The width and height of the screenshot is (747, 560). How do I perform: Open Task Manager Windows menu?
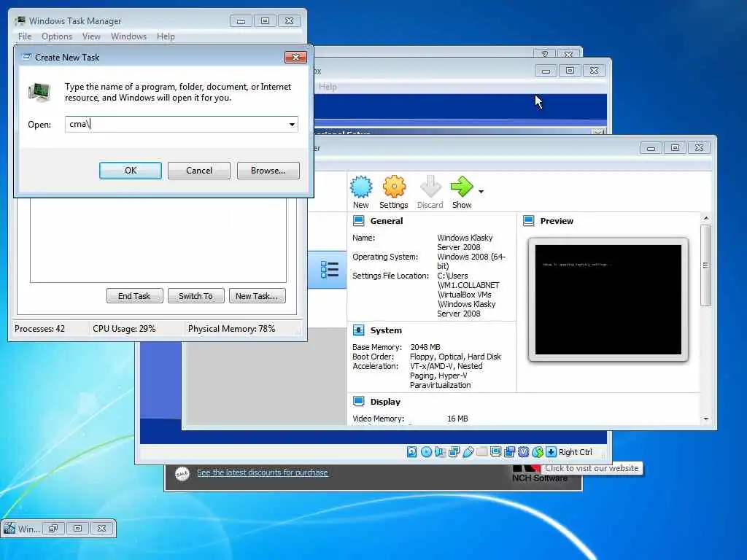128,36
